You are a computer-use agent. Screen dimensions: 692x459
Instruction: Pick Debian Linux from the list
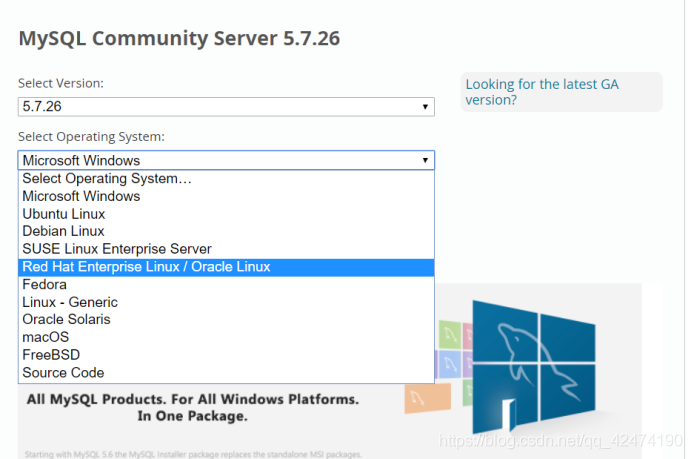[226, 231]
